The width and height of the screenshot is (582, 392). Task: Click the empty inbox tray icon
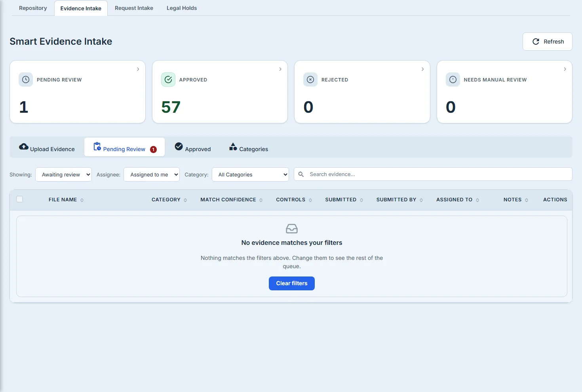point(292,229)
